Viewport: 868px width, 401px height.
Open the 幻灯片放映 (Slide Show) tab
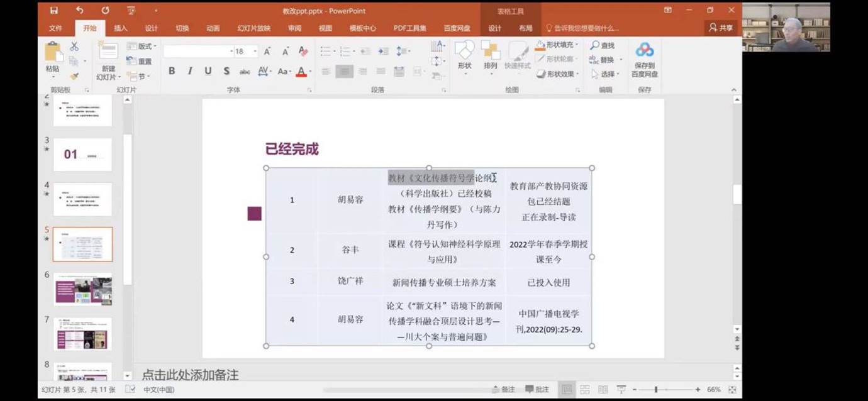click(254, 28)
